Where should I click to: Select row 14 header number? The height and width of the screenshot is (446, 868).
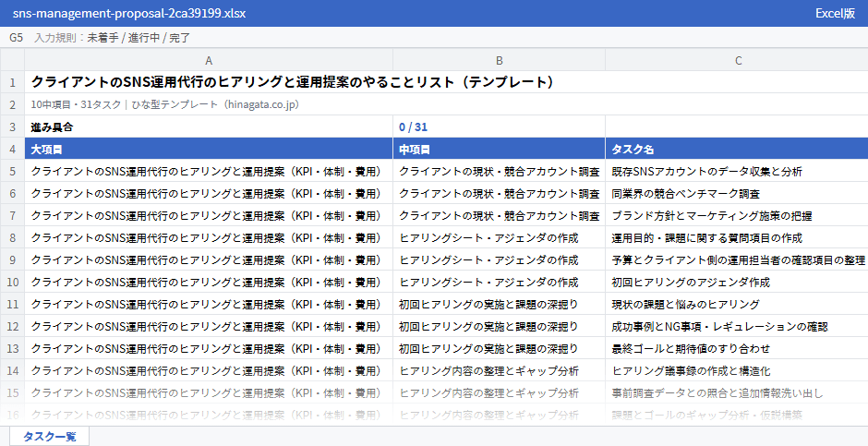point(12,370)
